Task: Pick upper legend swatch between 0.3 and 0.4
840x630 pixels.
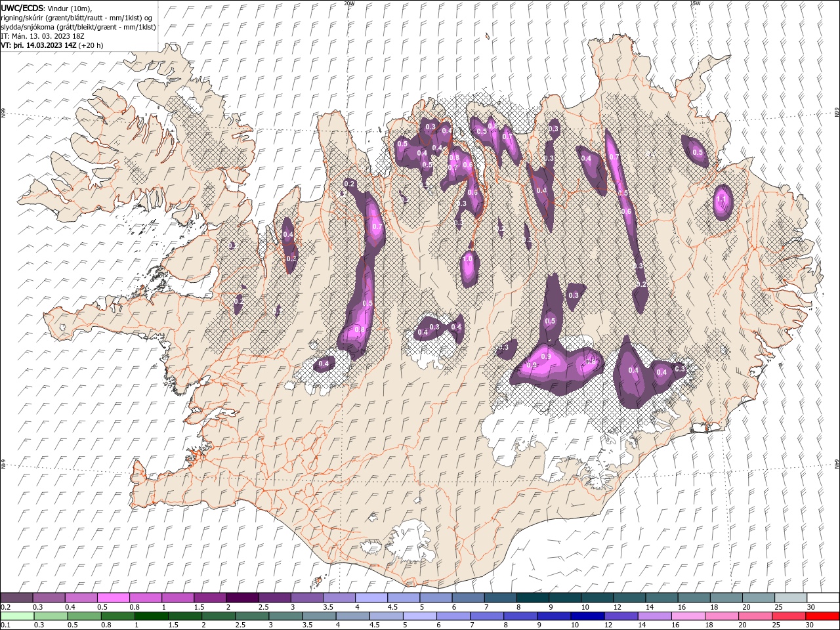Action: 49,598
